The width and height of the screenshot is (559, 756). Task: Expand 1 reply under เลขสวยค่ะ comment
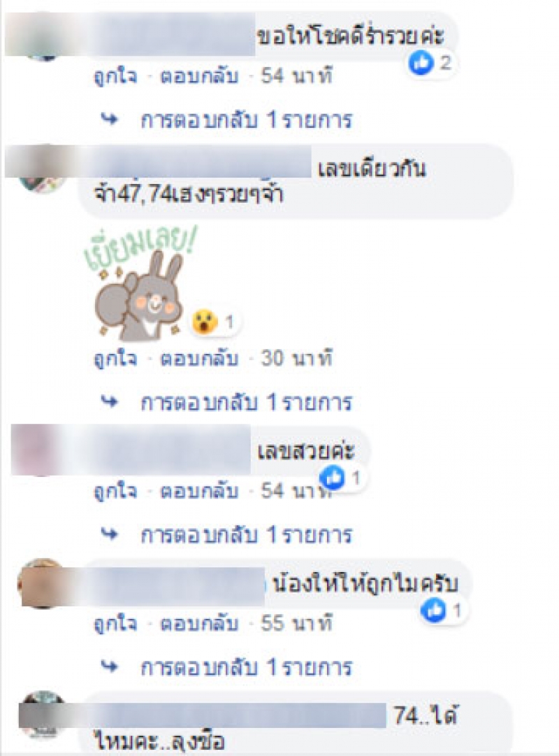[246, 535]
